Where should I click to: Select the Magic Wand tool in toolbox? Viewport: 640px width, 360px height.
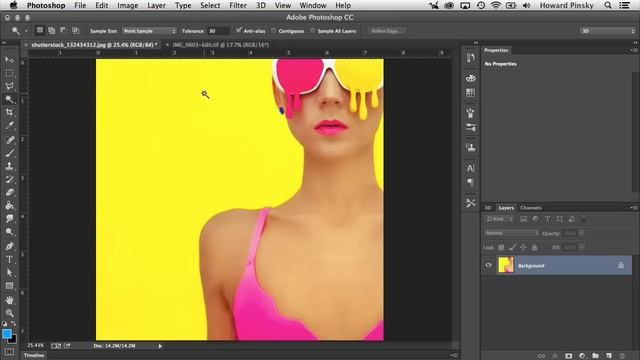9,99
